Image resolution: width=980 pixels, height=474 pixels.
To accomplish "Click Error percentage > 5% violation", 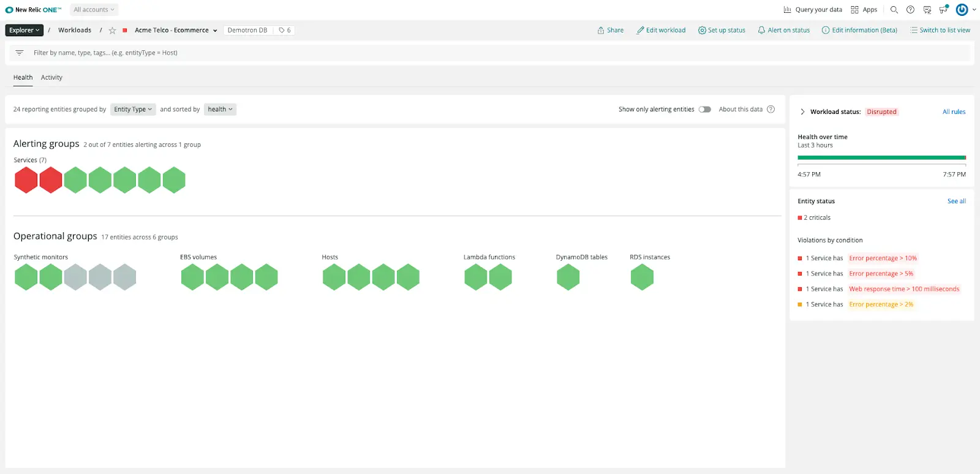I will click(x=881, y=274).
